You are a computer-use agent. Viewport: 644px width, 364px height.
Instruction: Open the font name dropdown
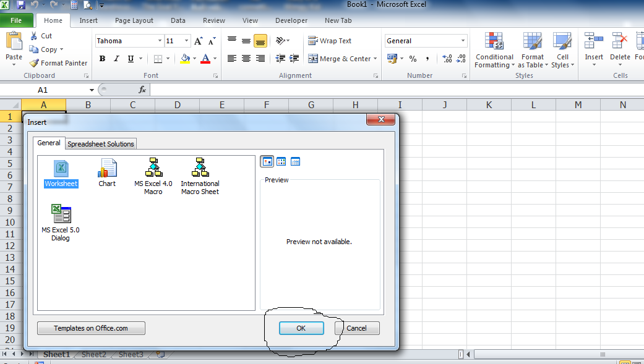coord(160,41)
